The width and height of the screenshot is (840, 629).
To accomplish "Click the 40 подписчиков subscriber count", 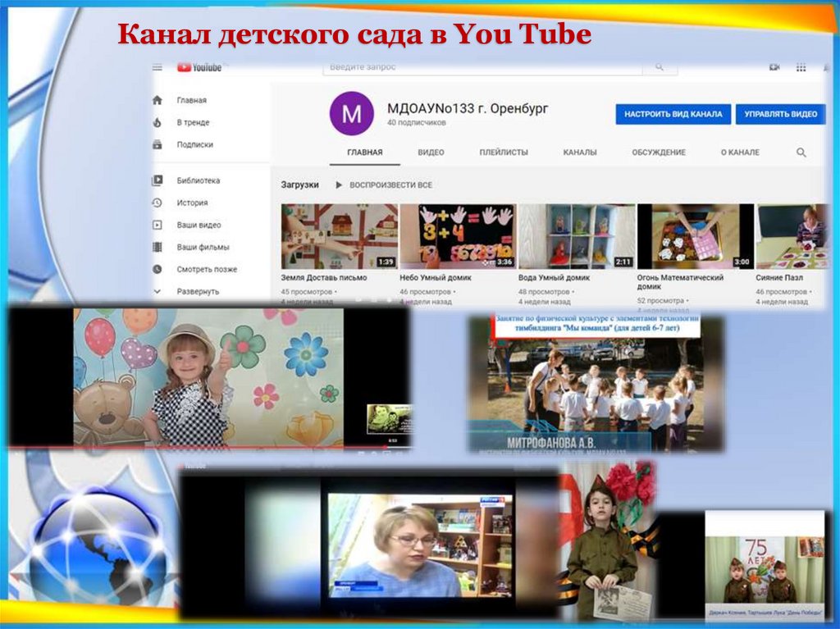I will 416,123.
